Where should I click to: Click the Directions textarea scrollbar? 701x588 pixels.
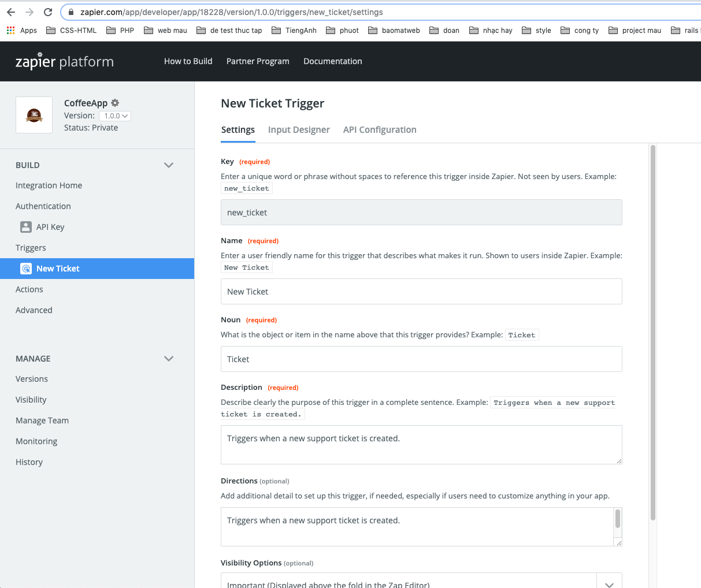tap(618, 519)
